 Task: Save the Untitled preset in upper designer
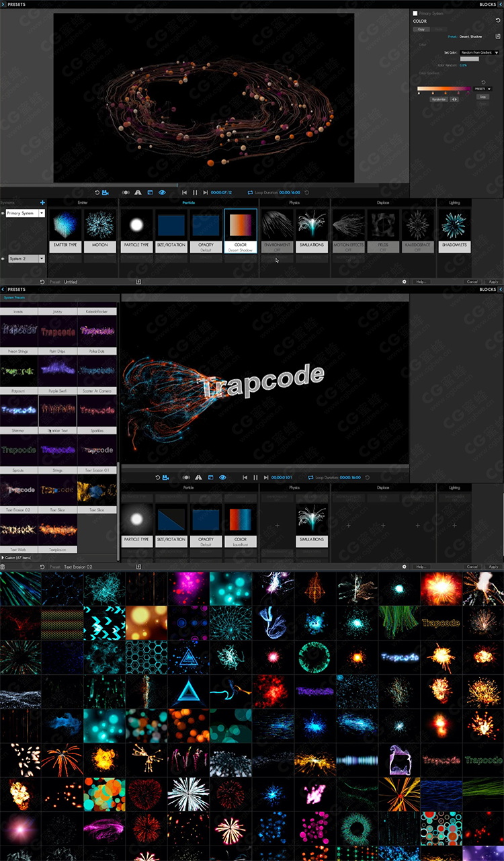(138, 282)
